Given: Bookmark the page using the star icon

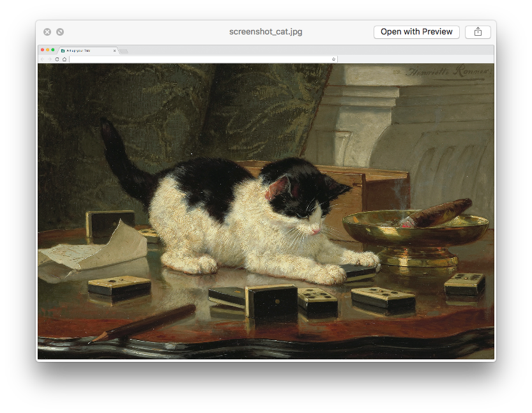Looking at the screenshot, I should [333, 59].
